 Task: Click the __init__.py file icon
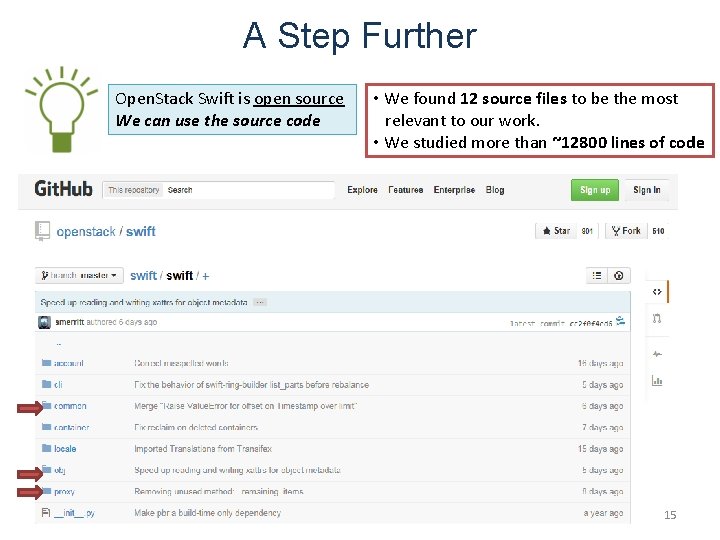tap(45, 512)
